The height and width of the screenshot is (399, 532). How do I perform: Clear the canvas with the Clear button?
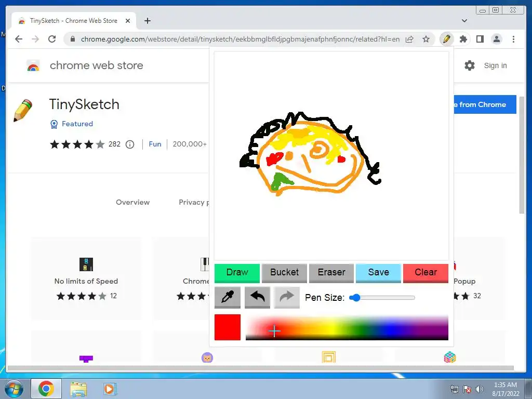(x=425, y=273)
